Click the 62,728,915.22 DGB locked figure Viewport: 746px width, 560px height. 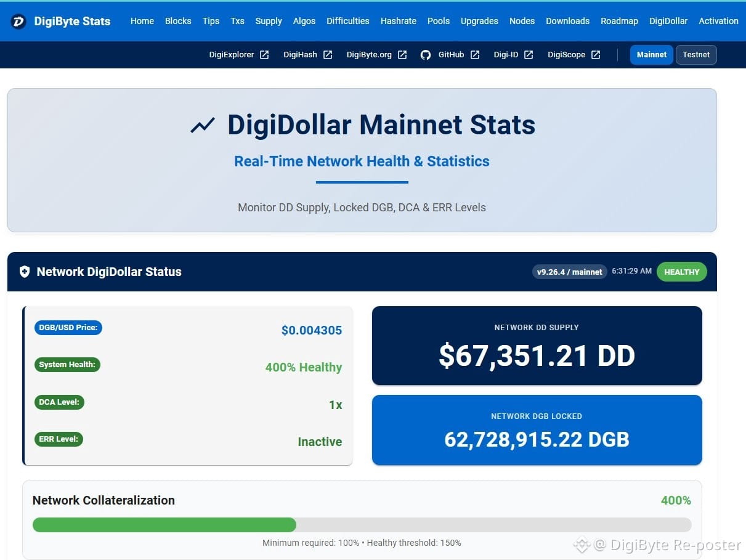point(537,439)
